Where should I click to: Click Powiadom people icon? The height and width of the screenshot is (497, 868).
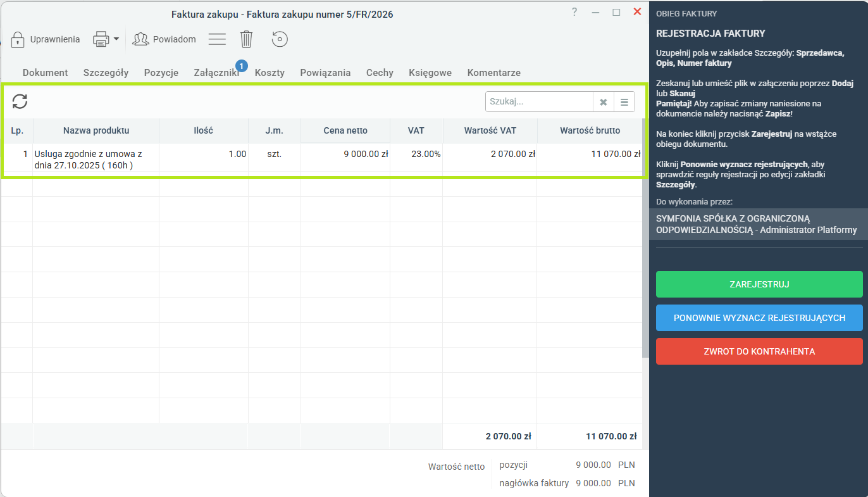tap(140, 39)
